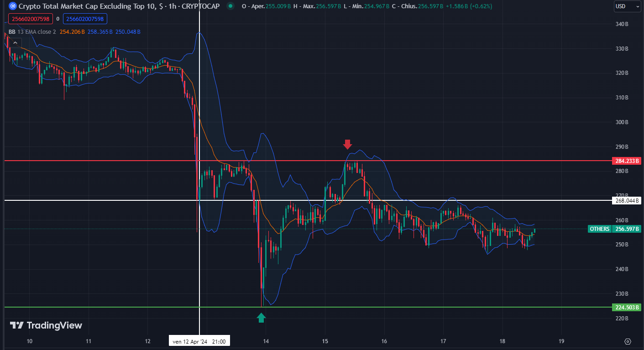
Task: Click the current price label 256.597 B
Action: tap(626, 229)
